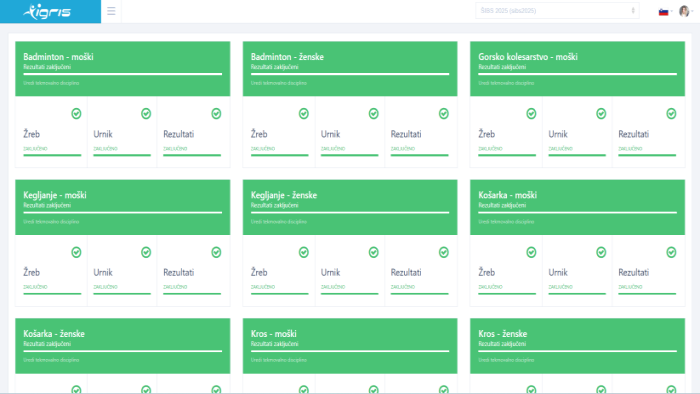
Task: Click Žreb checkmark icon in Badminton - moški
Action: (x=76, y=114)
